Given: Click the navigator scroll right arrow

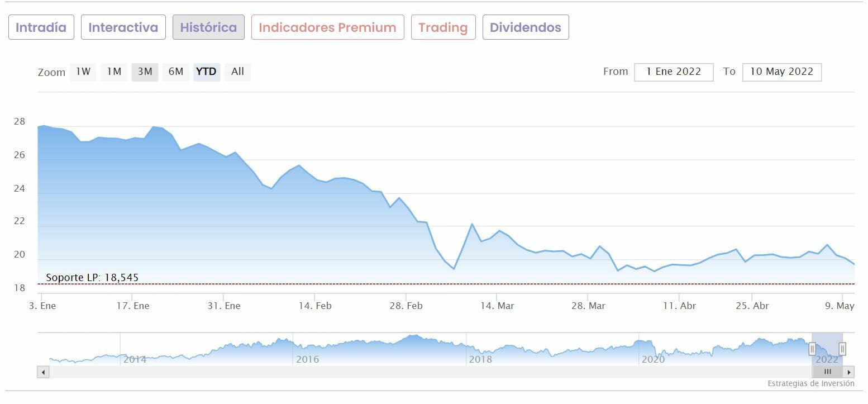Looking at the screenshot, I should (x=849, y=372).
